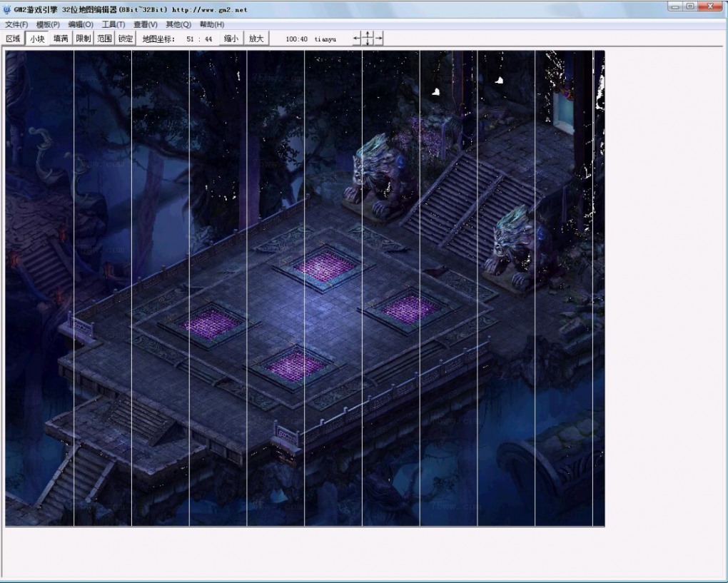Screen dimensions: 728x583
Task: Expand the 工具(T) menu
Action: pos(113,24)
